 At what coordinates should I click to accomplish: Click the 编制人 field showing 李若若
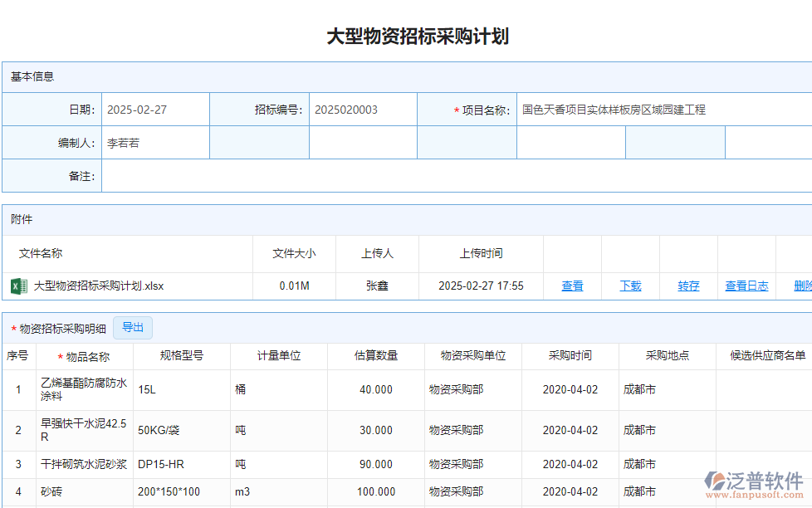click(154, 142)
